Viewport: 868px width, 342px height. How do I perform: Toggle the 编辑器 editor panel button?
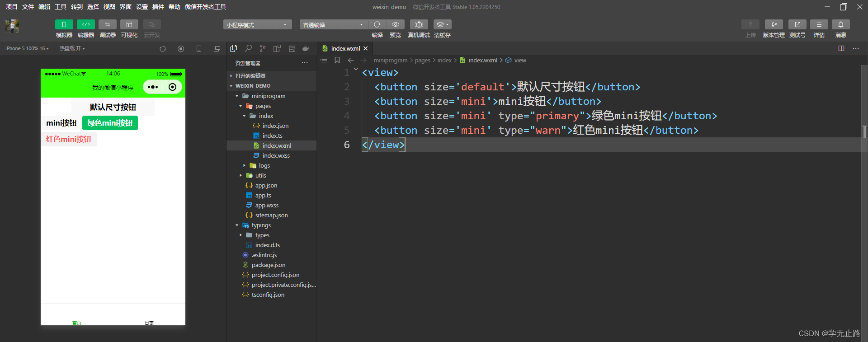click(86, 24)
